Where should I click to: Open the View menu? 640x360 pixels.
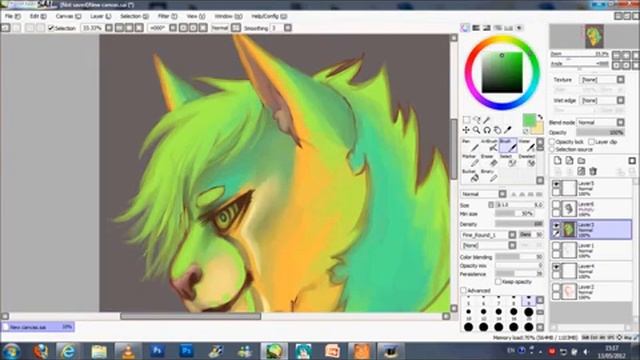[196, 16]
